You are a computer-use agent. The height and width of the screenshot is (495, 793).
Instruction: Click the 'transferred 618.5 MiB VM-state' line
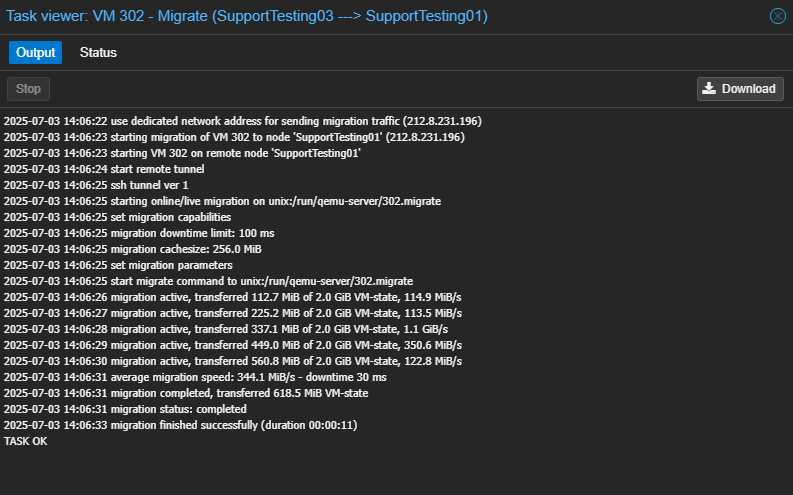[186, 393]
